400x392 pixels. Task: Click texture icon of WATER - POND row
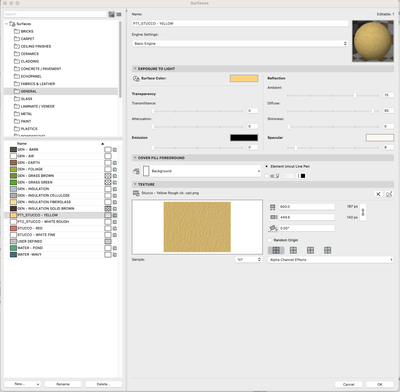pos(115,248)
